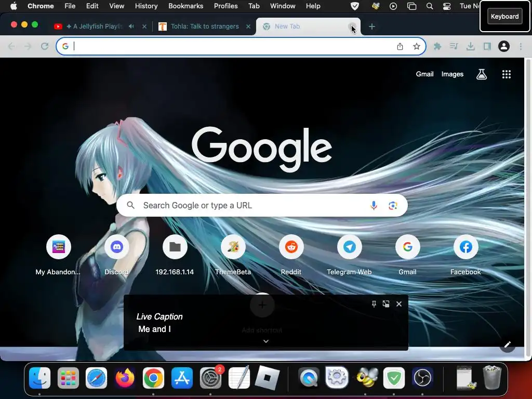Search by image with the Lens icon
532x399 pixels.
[393, 205]
